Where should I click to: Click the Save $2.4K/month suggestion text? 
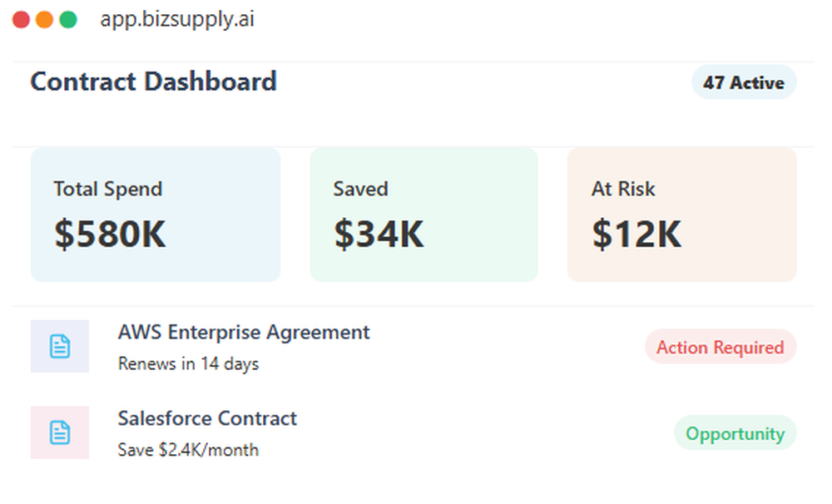187,450
